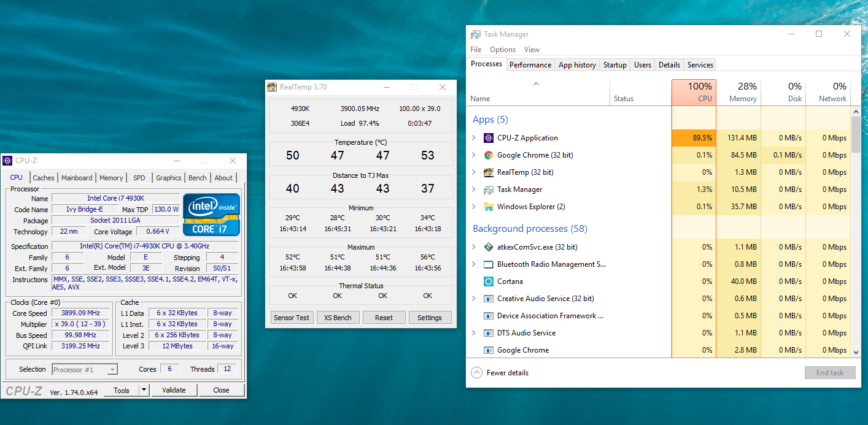Switch to the Startup tab
Image resolution: width=868 pixels, height=425 pixels.
click(x=614, y=65)
